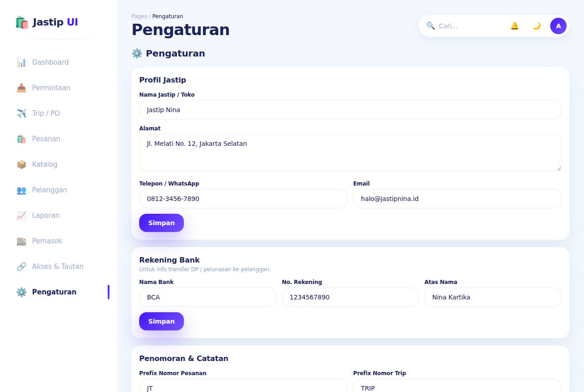Select Pengaturan menu item
This screenshot has height=392, width=584.
pyautogui.click(x=58, y=292)
